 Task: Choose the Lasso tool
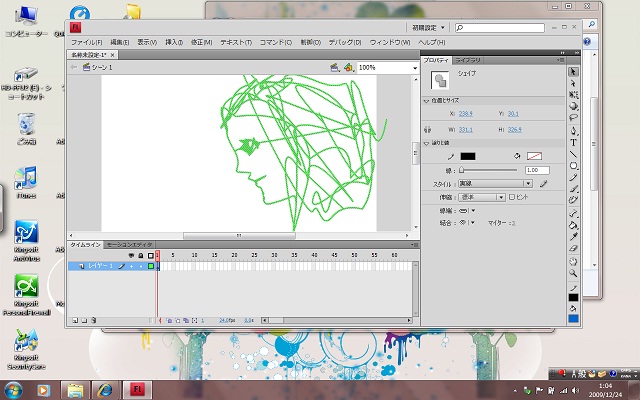point(574,117)
